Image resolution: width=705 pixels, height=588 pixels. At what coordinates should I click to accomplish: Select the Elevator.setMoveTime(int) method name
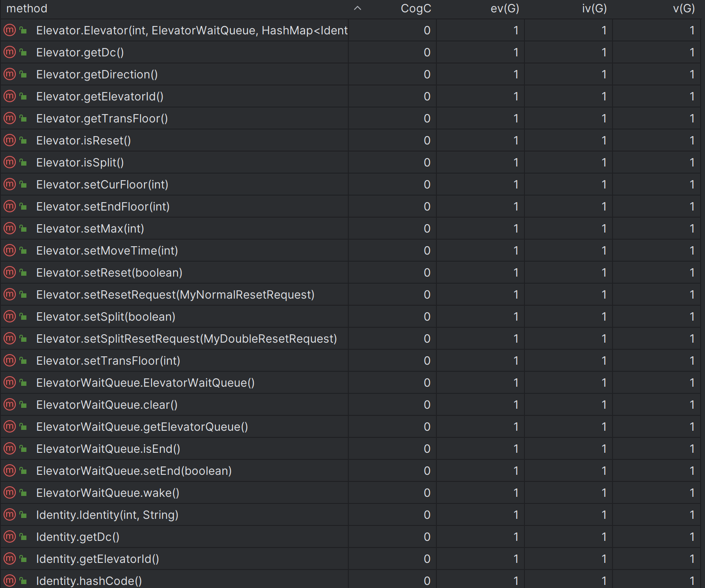[107, 251]
